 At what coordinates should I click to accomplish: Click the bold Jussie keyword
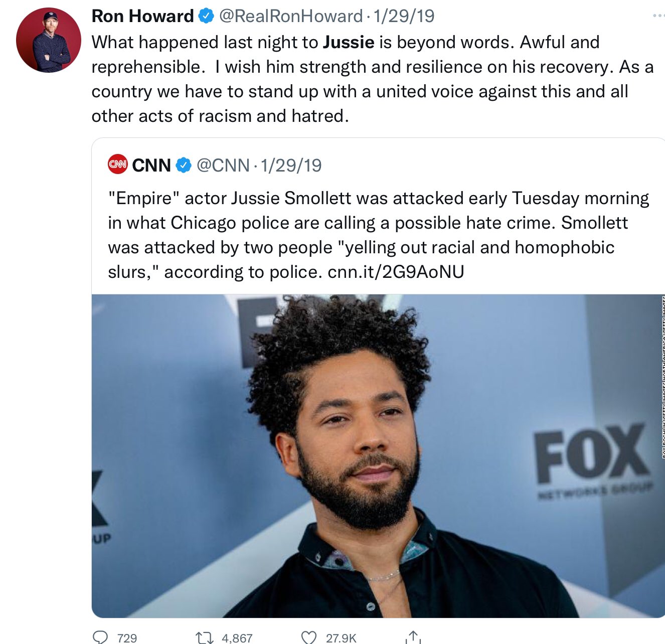tap(349, 42)
